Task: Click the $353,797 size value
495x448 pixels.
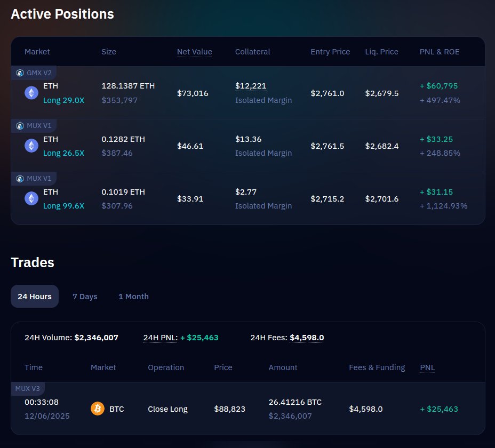Action: pos(119,100)
